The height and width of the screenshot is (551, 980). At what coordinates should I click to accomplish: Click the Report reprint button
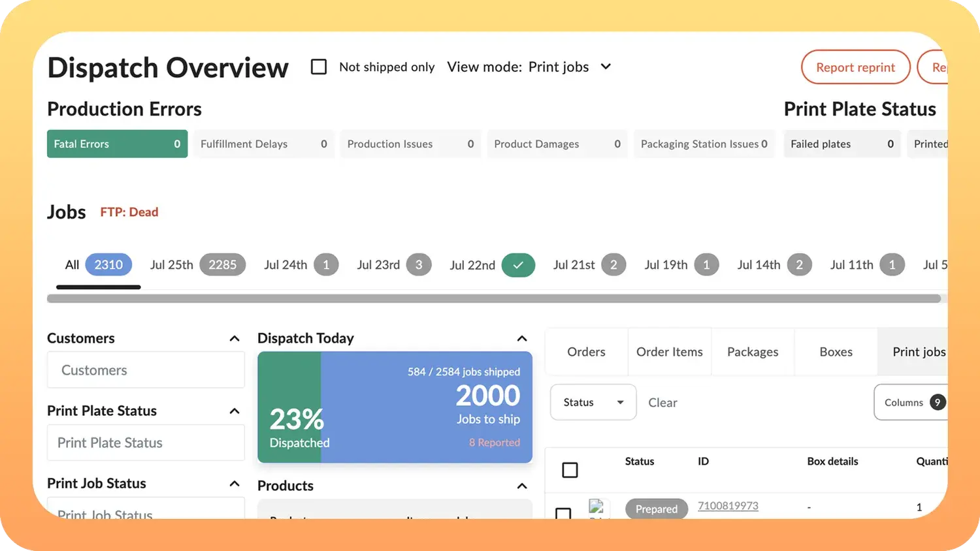point(855,67)
